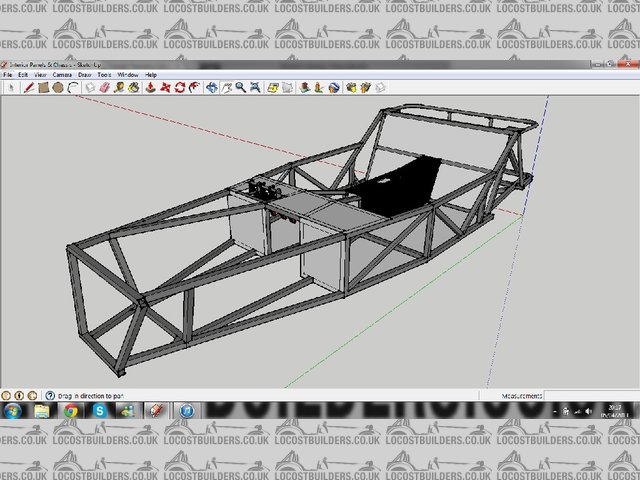Screen dimensions: 640x480
Task: Open Google Chrome from the taskbar
Action: (x=70, y=410)
